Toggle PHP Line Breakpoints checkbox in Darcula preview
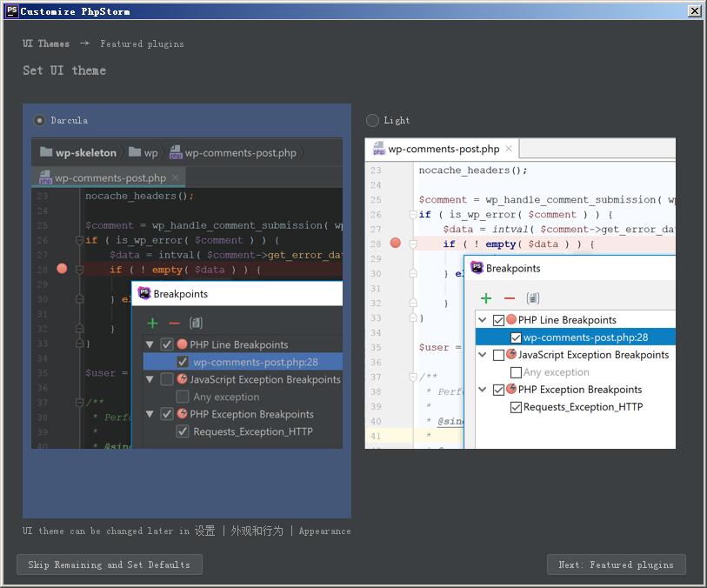 [167, 345]
